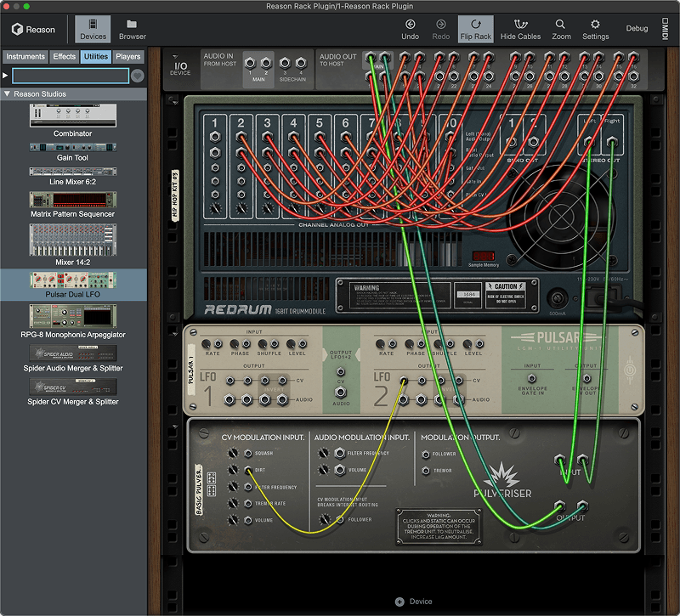Switch to the Players tab
The image size is (680, 616).
click(x=128, y=56)
